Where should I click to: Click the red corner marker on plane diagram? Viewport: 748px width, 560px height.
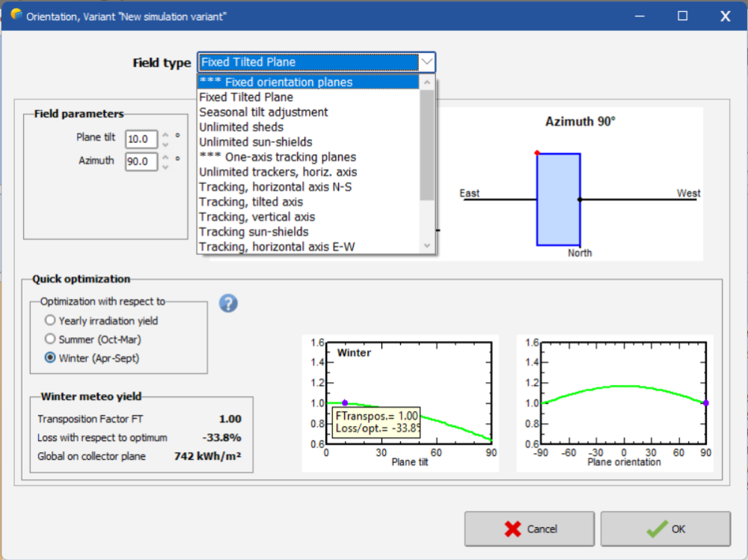click(x=537, y=153)
